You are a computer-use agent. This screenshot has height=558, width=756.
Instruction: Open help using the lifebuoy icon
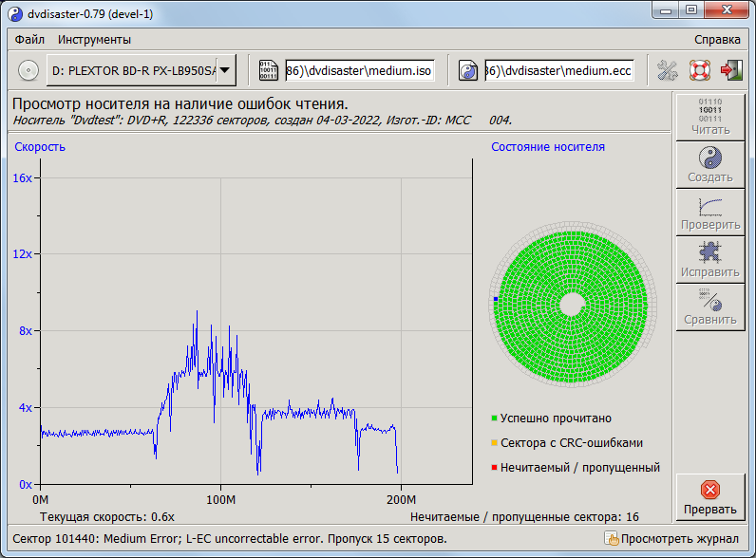pyautogui.click(x=700, y=70)
